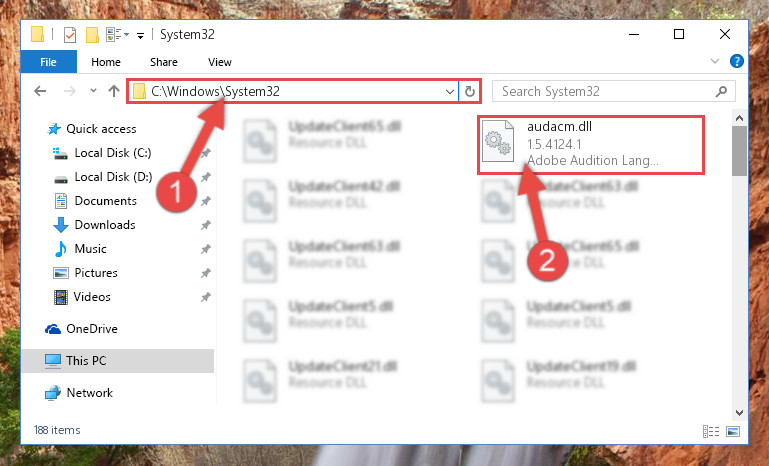The width and height of the screenshot is (769, 466).
Task: Select the audacm.dll file
Action: (591, 144)
